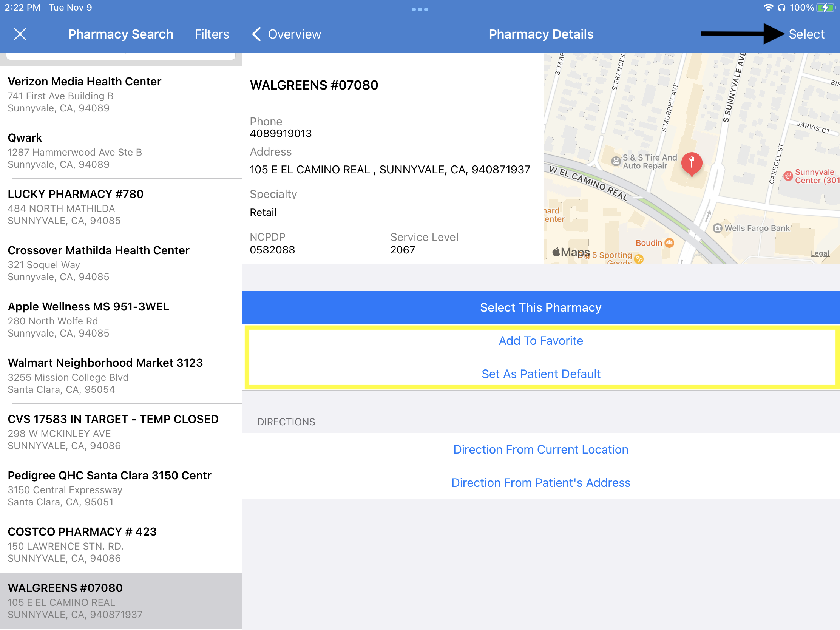Tap the Service Level value 2067

[x=403, y=250]
